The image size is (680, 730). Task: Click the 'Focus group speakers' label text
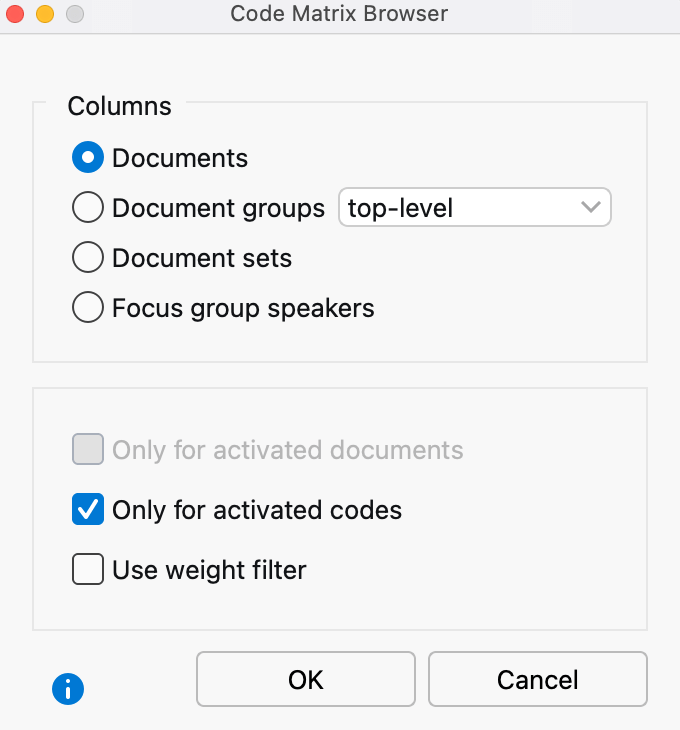243,308
